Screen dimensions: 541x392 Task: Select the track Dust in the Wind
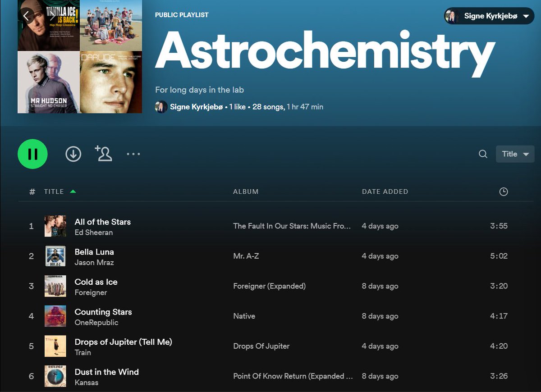107,372
